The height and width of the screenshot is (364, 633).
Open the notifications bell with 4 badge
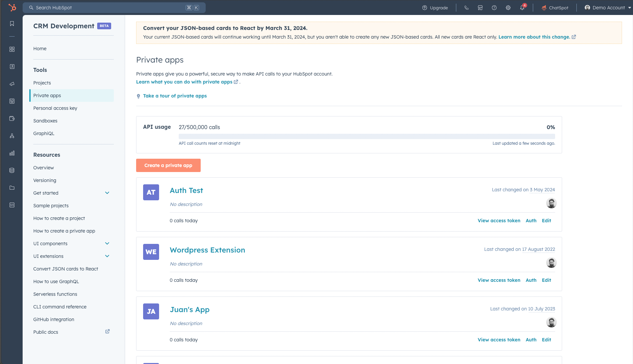(x=523, y=7)
